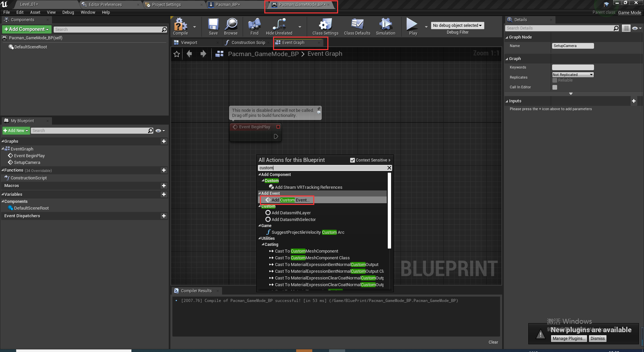Toggle variable visibility eye in My Blueprint

coord(158,131)
